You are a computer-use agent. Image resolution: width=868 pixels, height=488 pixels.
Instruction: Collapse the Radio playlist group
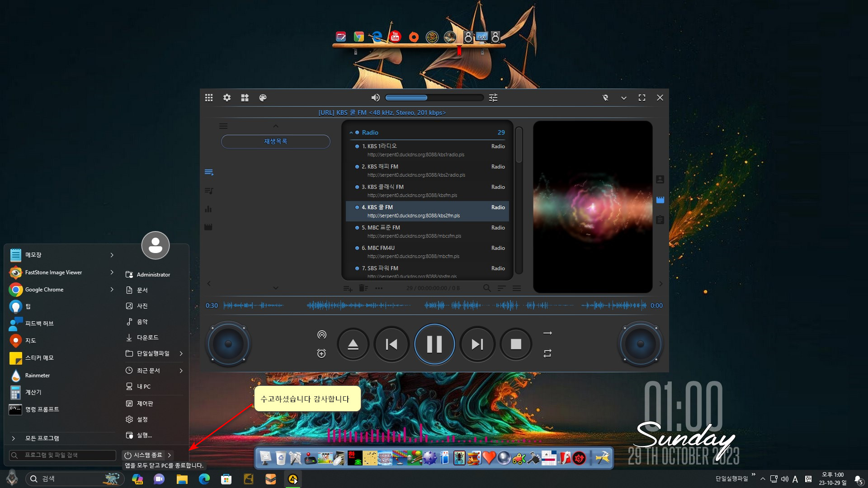tap(351, 132)
